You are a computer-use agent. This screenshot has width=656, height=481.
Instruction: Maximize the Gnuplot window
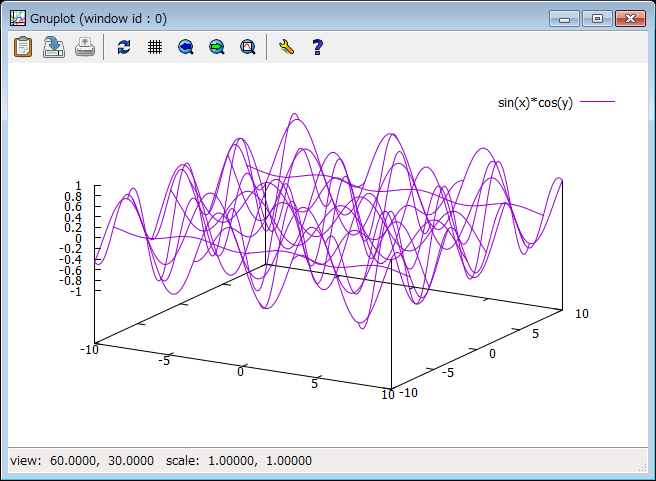[598, 18]
